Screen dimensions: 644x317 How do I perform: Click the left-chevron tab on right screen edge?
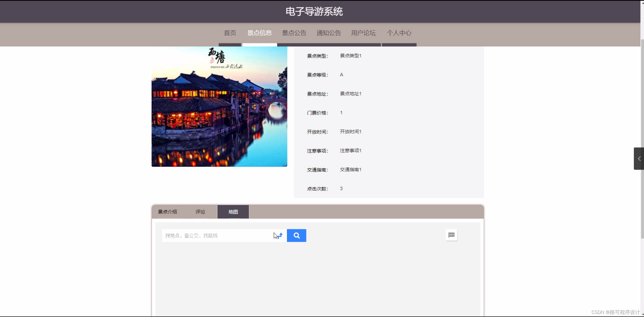[x=639, y=158]
